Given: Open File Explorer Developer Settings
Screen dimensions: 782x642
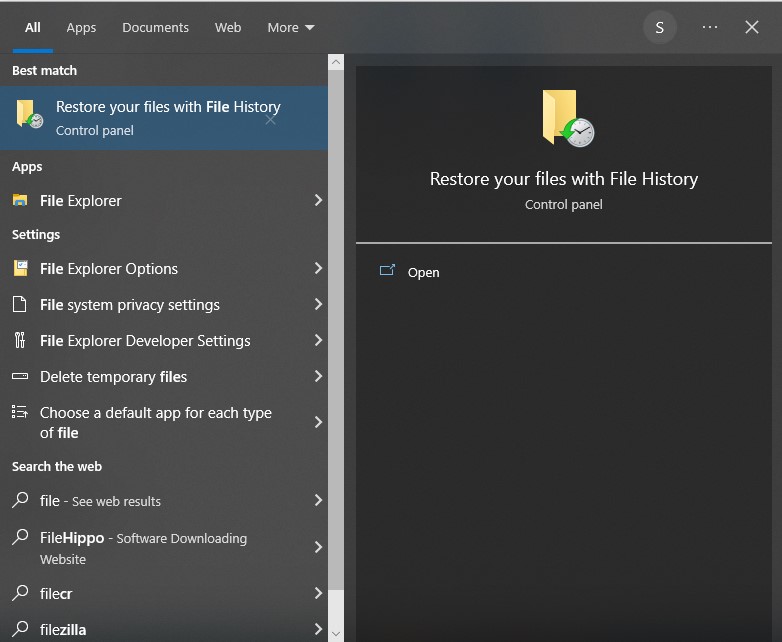Looking at the screenshot, I should click(164, 340).
